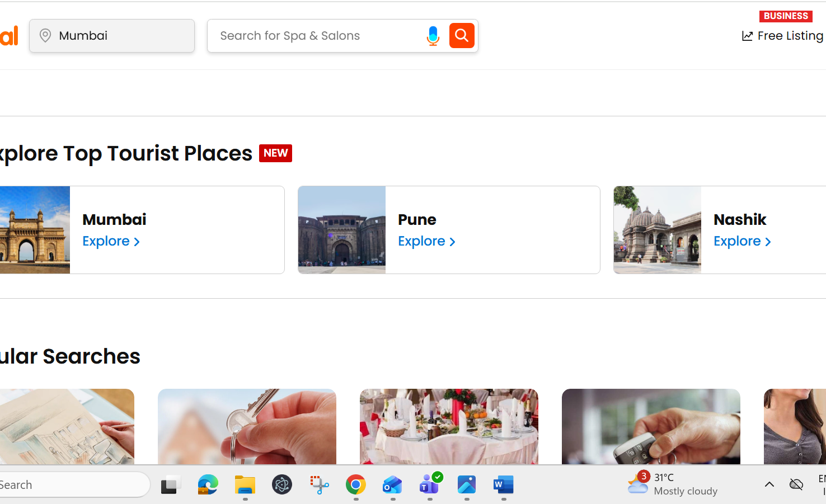Screen dimensions: 826x504
Task: Click Explore link under Pune
Action: coord(426,241)
